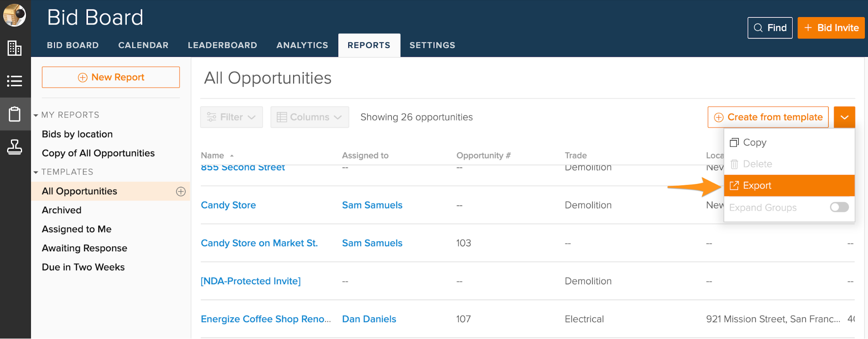Viewport: 868px width, 339px height.
Task: Click the user avatar in the sidebar
Action: [14, 15]
